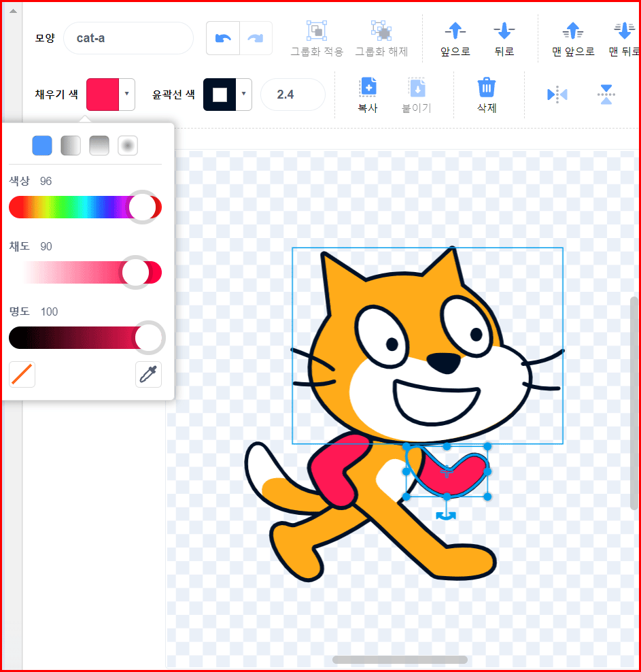Image resolution: width=641 pixels, height=672 pixels.
Task: Click the costume name field cat-a
Action: point(128,38)
